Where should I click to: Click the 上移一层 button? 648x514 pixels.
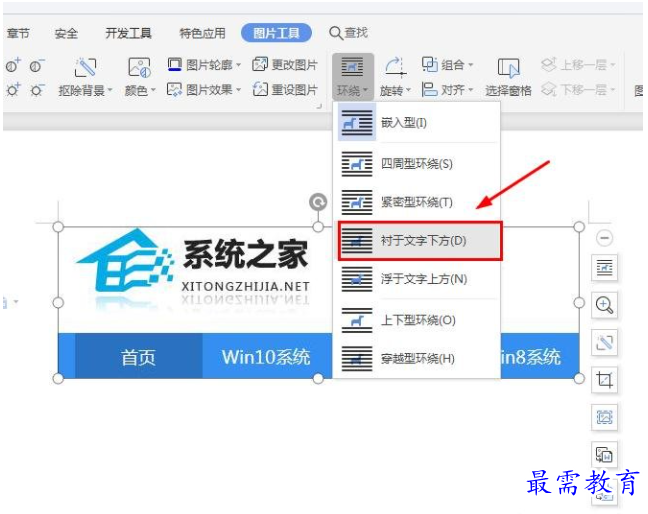(x=578, y=65)
